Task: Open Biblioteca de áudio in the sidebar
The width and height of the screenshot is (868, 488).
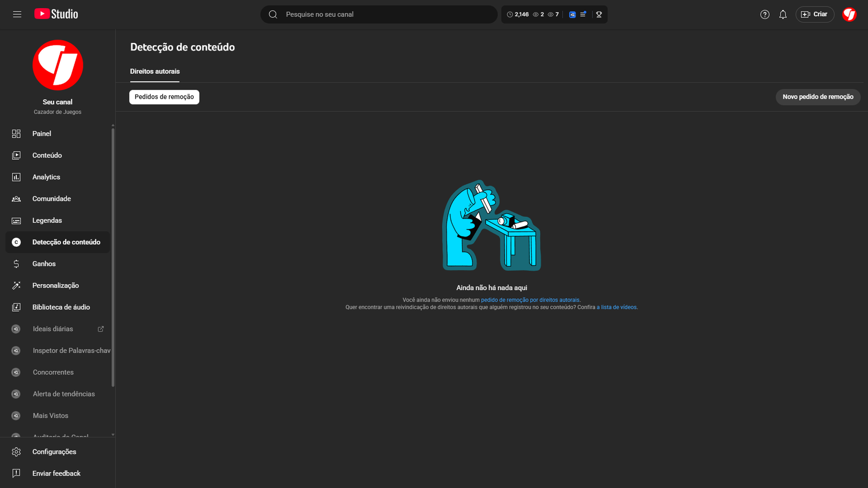Action: click(58, 307)
